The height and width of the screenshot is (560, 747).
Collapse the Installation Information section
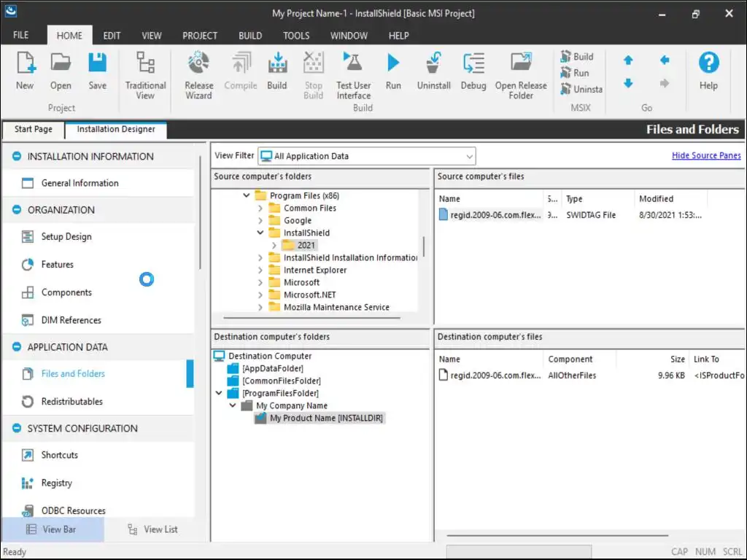[x=17, y=156]
